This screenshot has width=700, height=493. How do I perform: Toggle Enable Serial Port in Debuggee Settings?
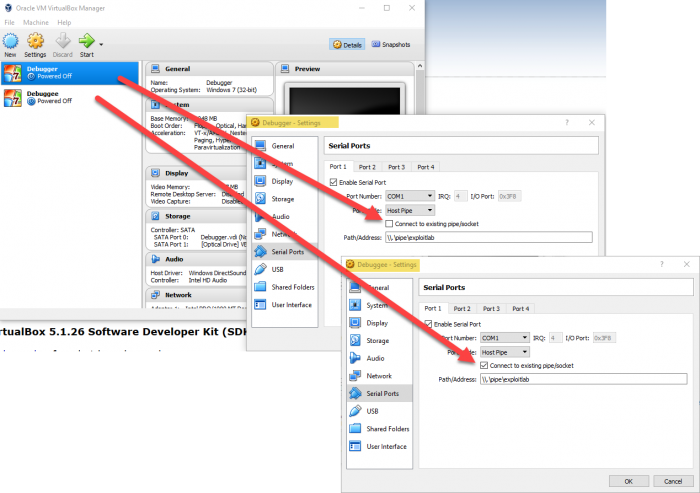click(428, 324)
